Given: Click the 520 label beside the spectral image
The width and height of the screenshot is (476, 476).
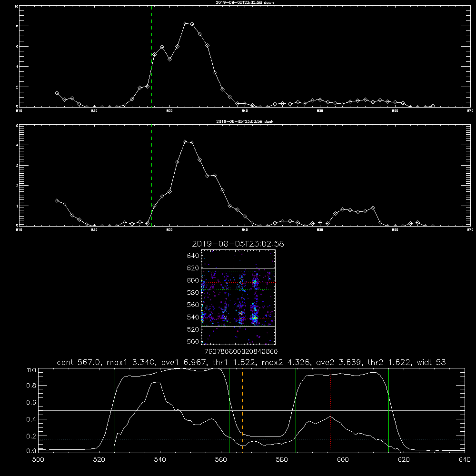Looking at the screenshot, I should 193,329.
